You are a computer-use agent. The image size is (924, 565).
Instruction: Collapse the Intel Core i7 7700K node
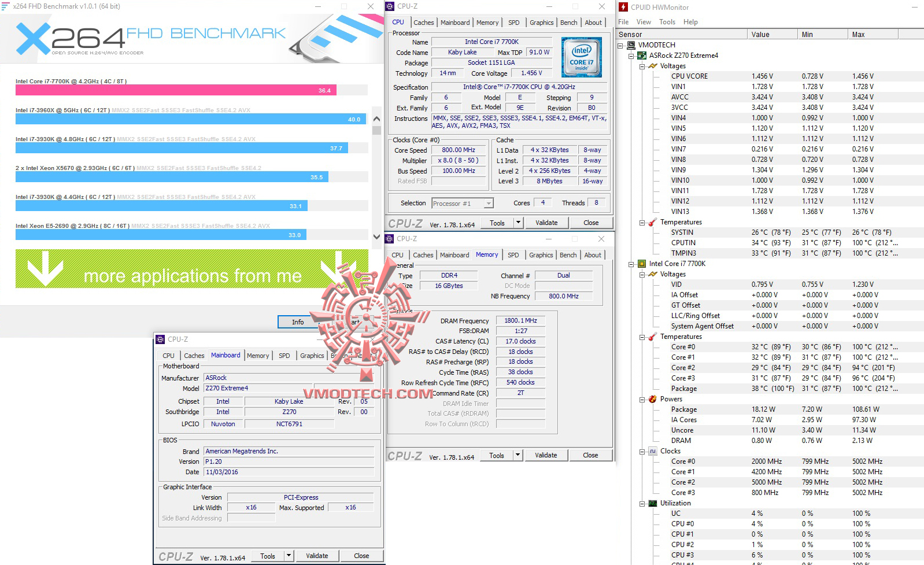click(x=631, y=264)
